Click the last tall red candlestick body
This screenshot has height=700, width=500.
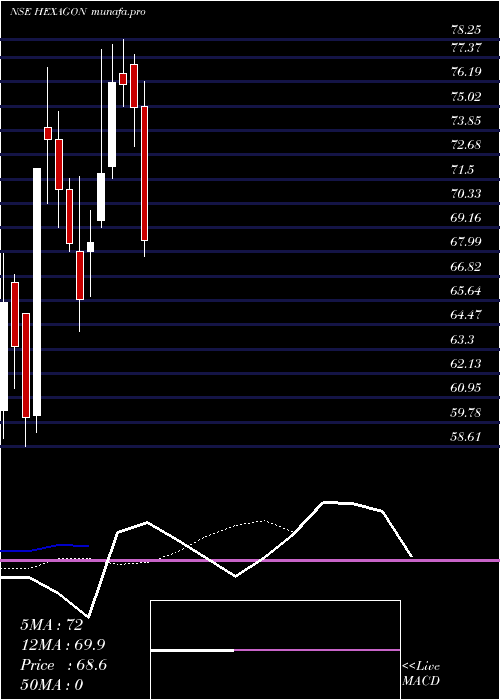pyautogui.click(x=145, y=174)
